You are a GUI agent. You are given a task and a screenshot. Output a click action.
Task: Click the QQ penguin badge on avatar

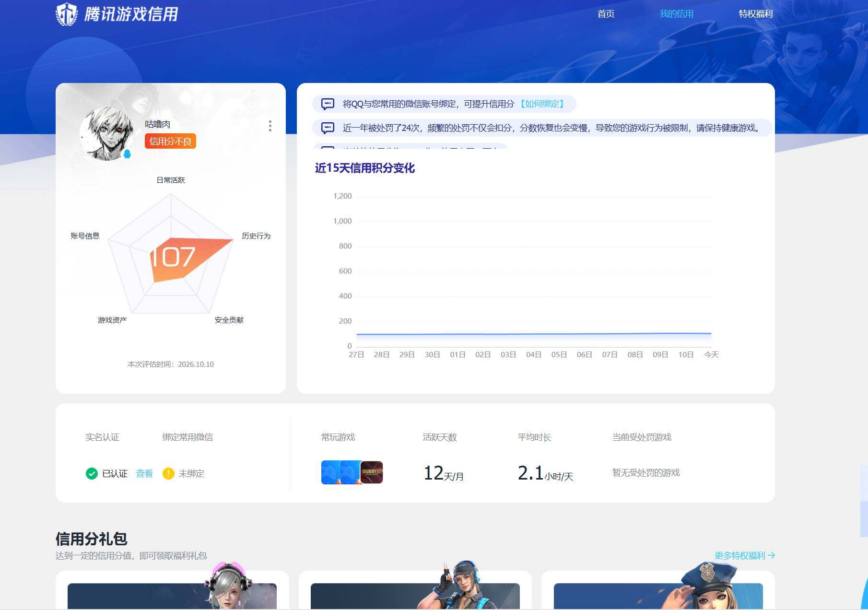click(127, 153)
